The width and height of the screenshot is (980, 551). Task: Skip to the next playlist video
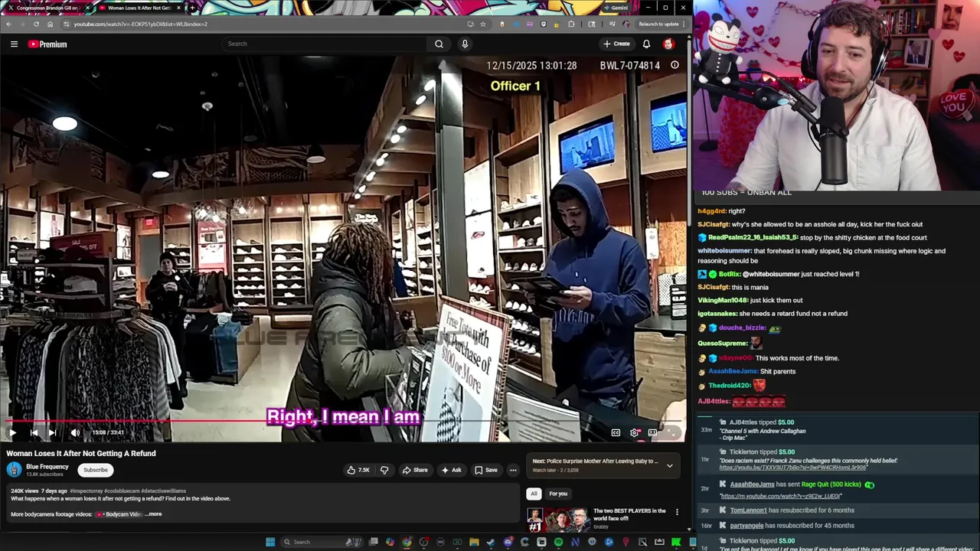pos(52,432)
